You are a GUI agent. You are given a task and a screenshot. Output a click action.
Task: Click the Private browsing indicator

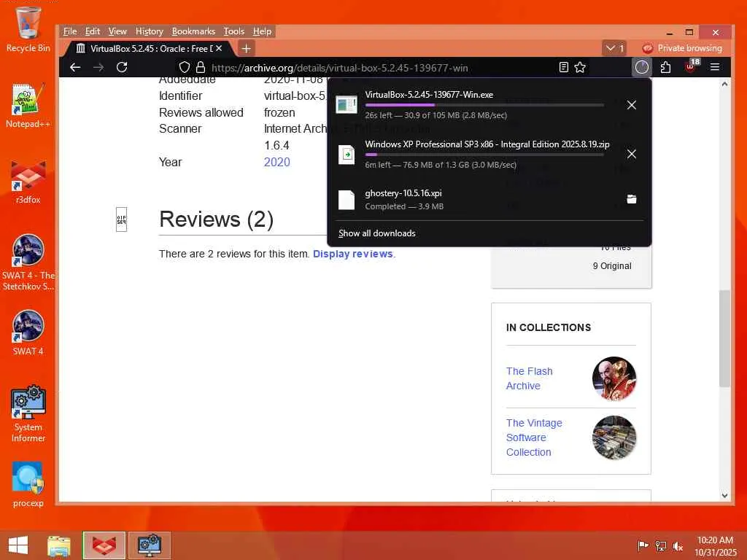pyautogui.click(x=682, y=48)
